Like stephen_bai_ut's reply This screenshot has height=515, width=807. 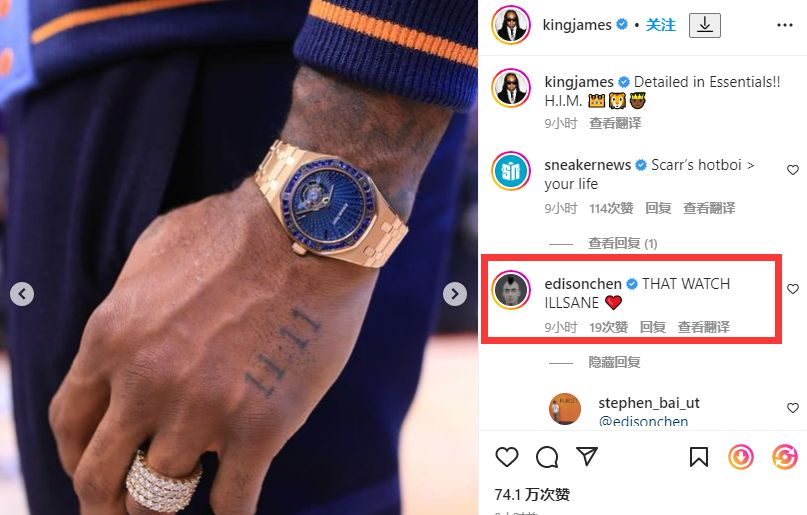pyautogui.click(x=793, y=408)
